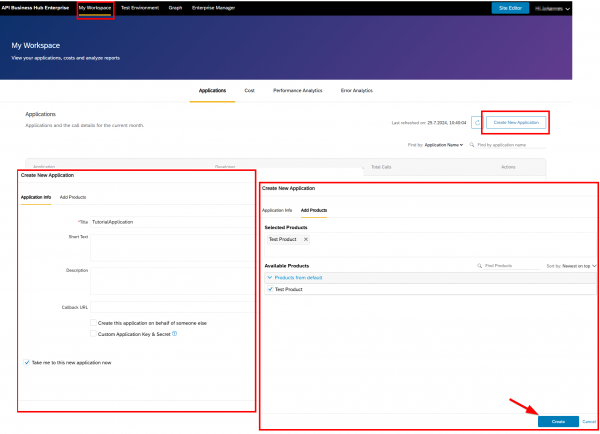
Task: Open Test Environment in the top navigation
Action: click(139, 7)
